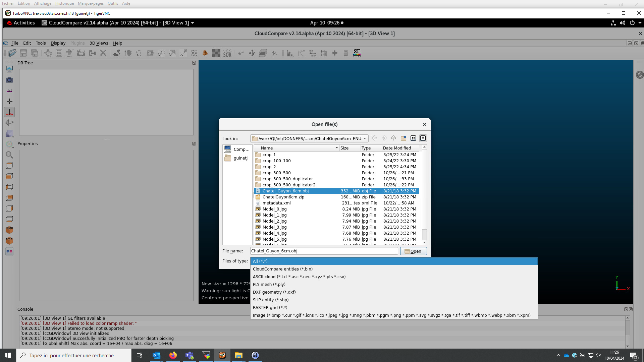This screenshot has height=362, width=644.
Task: Choose ASCII cloud file type option
Action: pos(394,277)
